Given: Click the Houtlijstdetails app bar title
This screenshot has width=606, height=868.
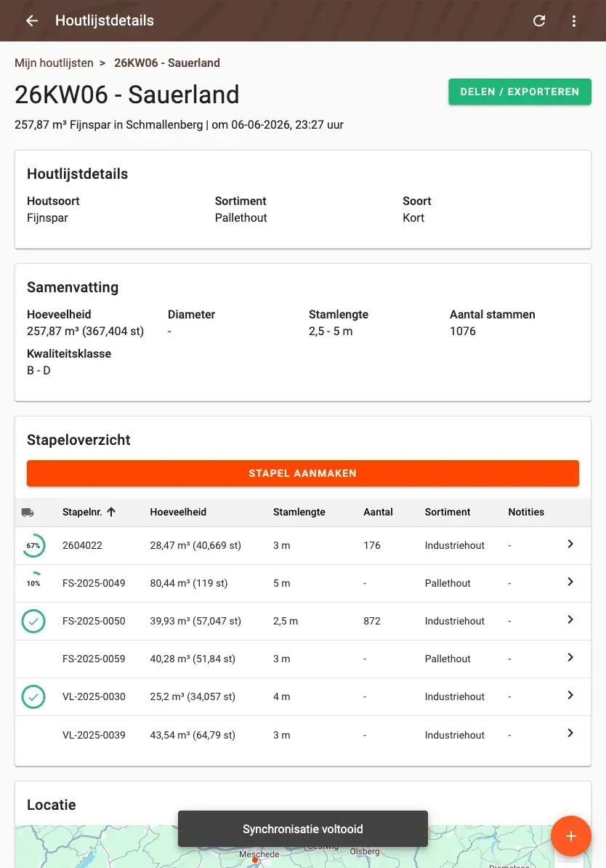Looking at the screenshot, I should tap(105, 20).
